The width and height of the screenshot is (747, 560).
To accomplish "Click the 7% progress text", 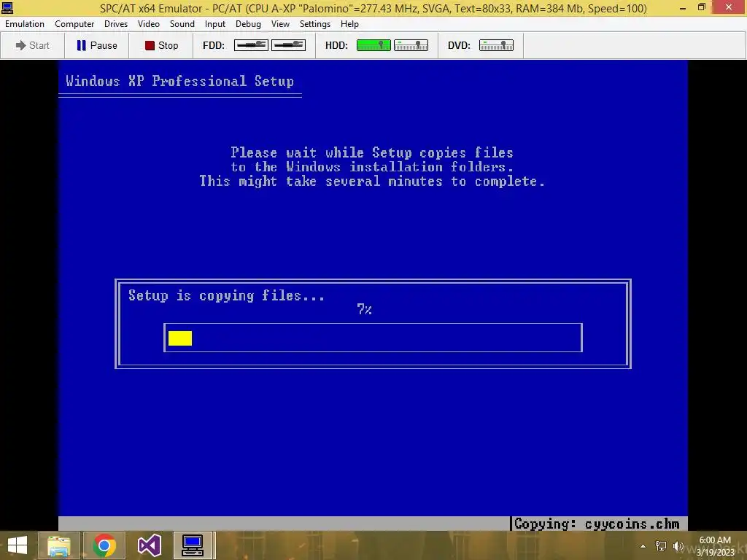I will point(365,309).
